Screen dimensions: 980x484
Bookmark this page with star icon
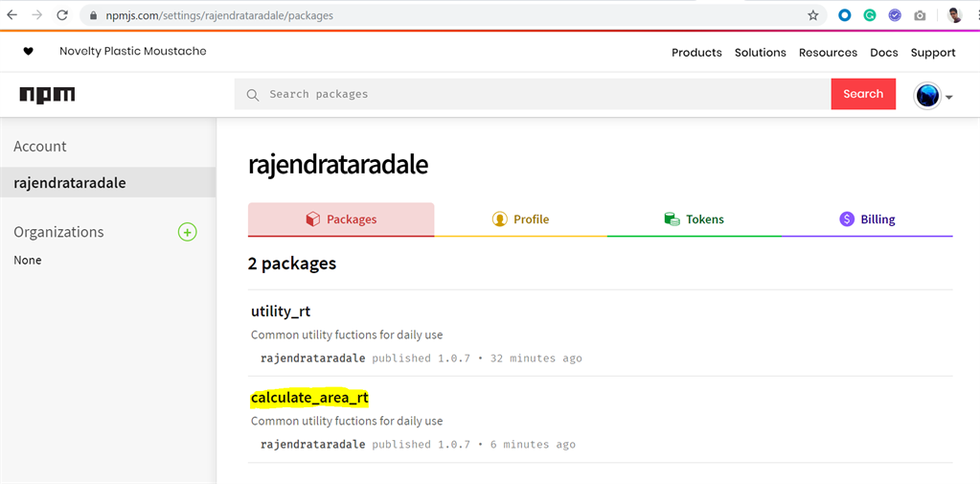click(813, 15)
